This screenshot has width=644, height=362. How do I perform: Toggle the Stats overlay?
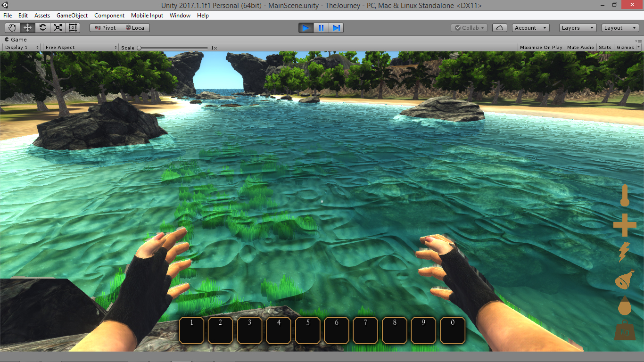pyautogui.click(x=605, y=47)
